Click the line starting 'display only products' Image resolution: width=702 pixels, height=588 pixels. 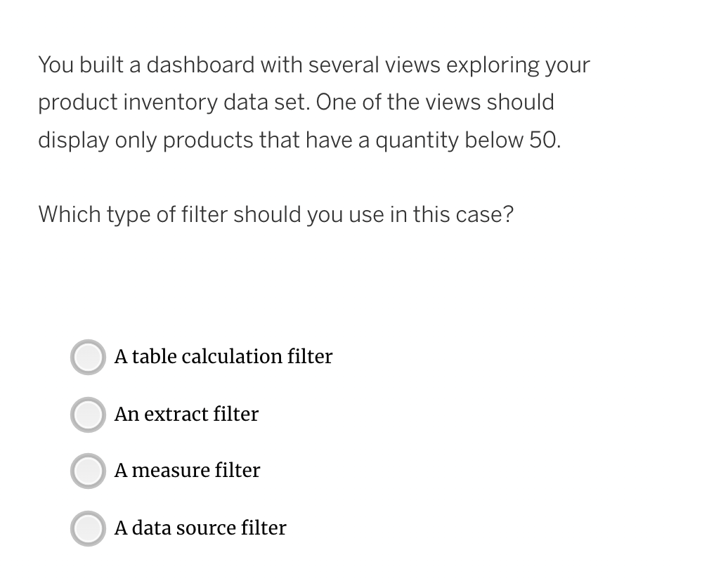pos(299,140)
